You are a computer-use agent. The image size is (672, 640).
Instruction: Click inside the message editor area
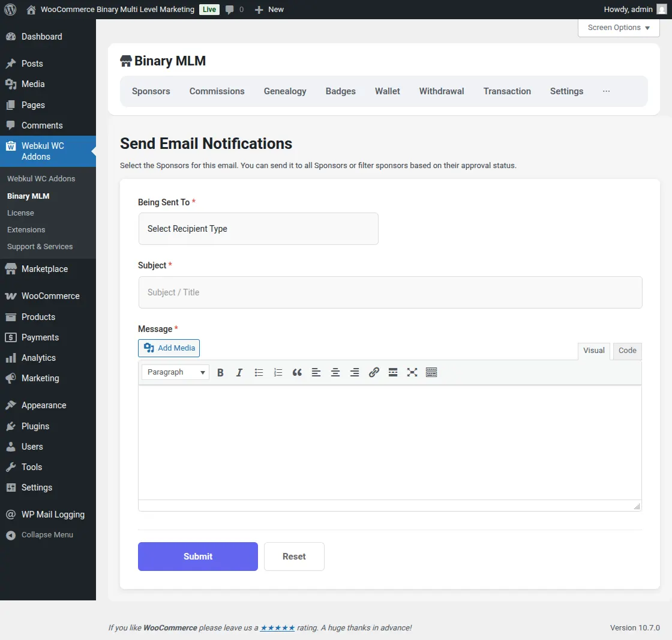pos(390,442)
